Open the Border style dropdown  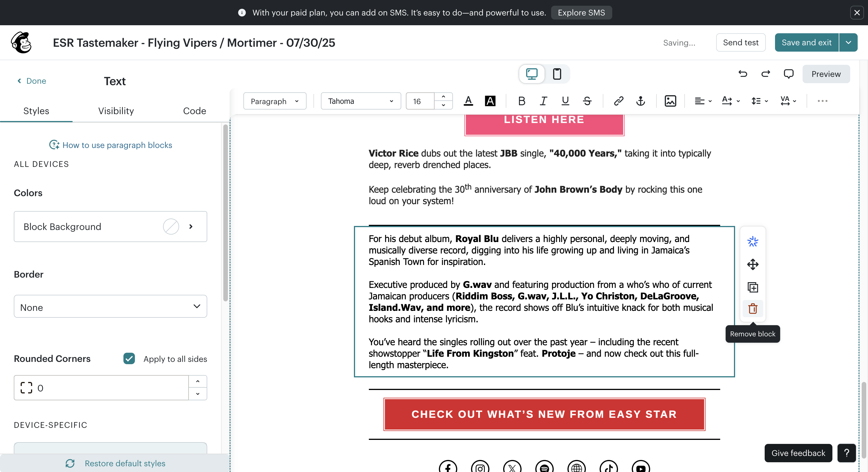(110, 306)
